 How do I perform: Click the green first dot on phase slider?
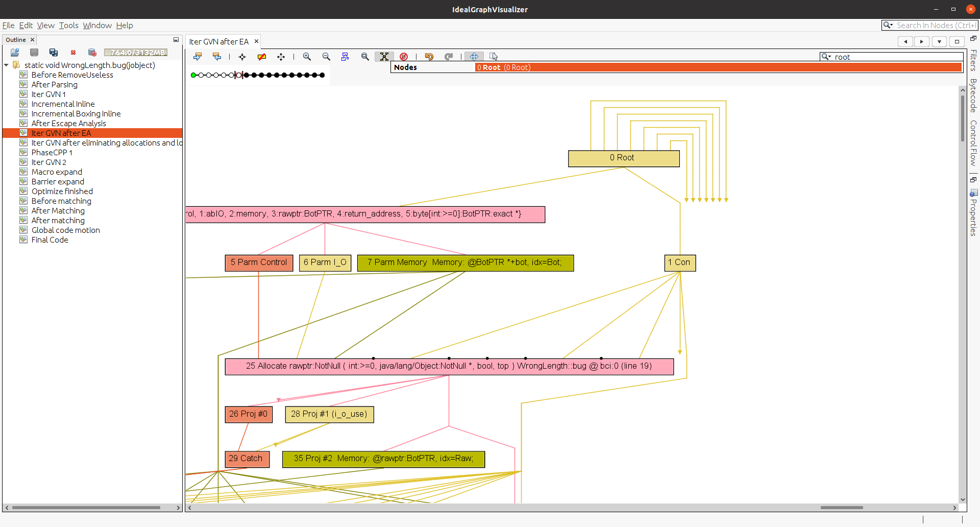193,75
